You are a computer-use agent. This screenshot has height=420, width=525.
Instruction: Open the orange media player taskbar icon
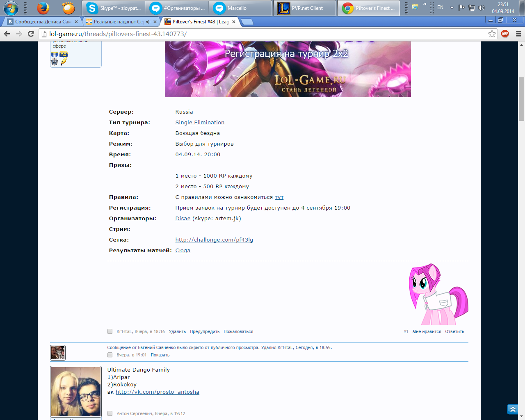click(x=68, y=8)
